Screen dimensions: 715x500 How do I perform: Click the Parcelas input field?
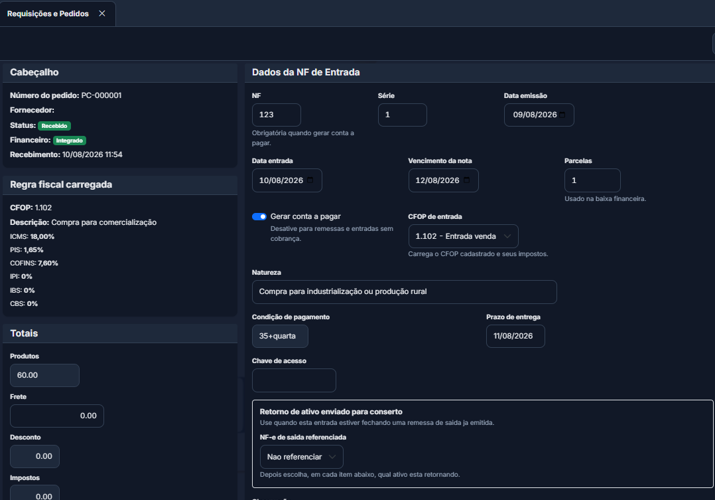coord(592,180)
